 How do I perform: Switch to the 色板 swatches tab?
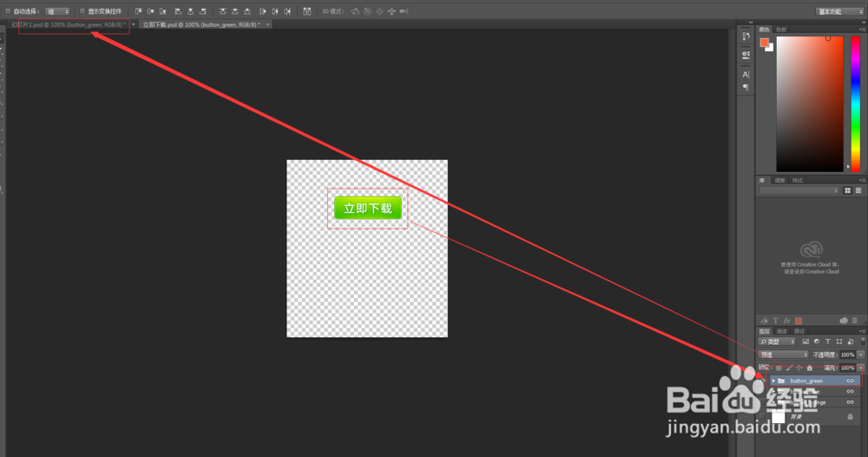[x=781, y=30]
